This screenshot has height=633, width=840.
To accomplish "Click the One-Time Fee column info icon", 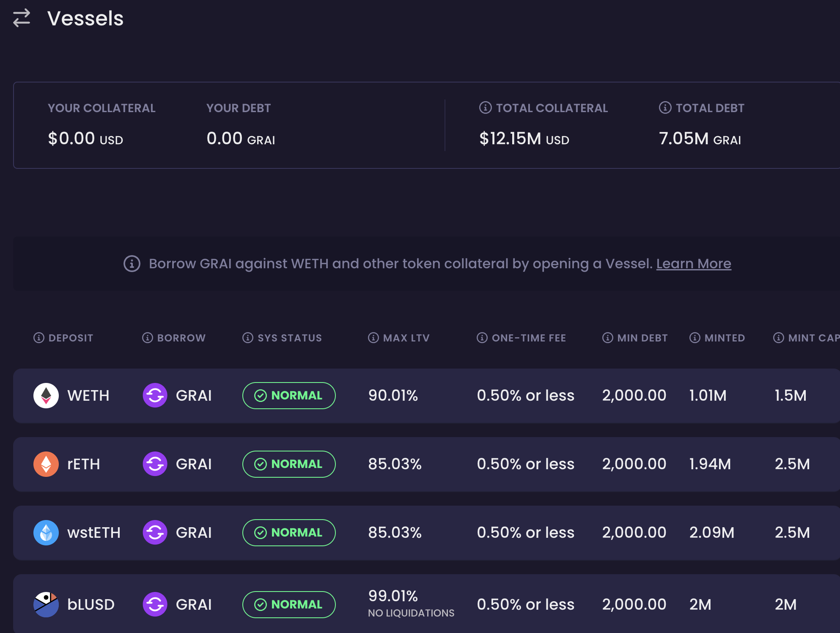I will pyautogui.click(x=482, y=338).
